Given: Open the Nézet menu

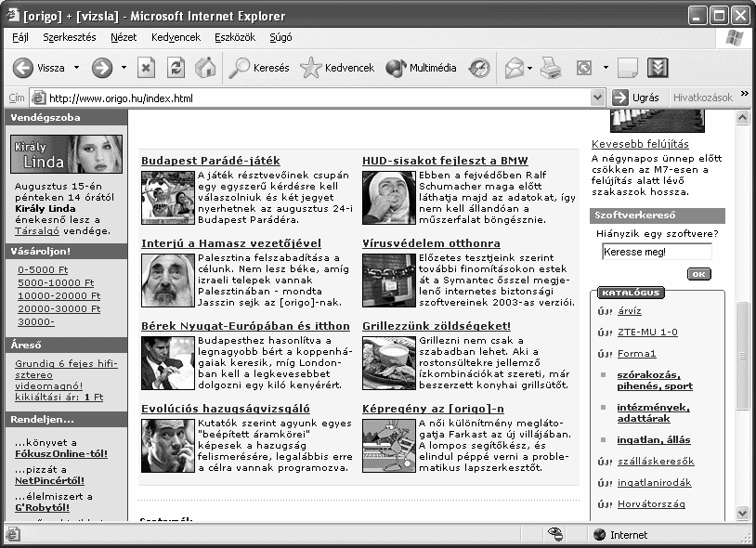Looking at the screenshot, I should tap(124, 37).
